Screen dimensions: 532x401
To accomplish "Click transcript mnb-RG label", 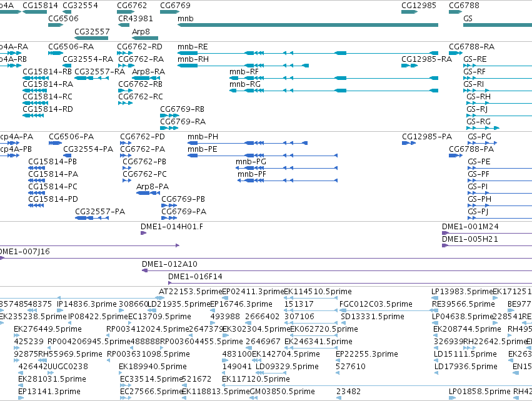I will (x=245, y=84).
